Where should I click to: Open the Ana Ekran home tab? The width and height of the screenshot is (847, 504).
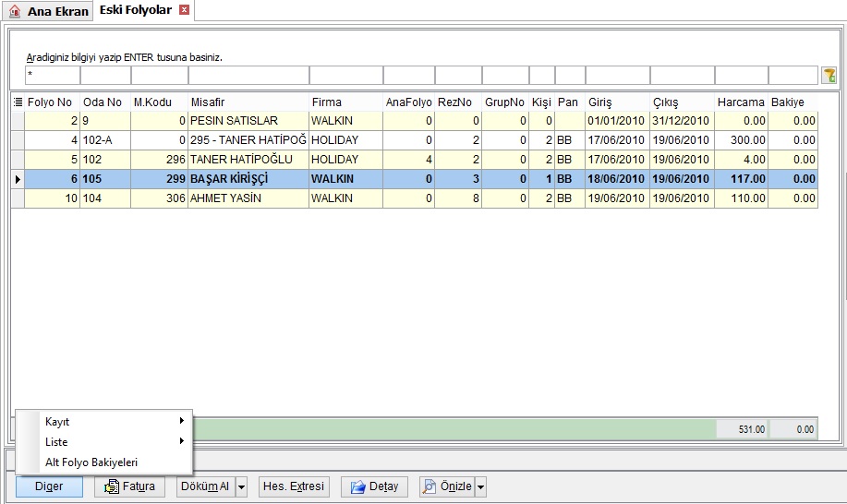click(x=48, y=11)
